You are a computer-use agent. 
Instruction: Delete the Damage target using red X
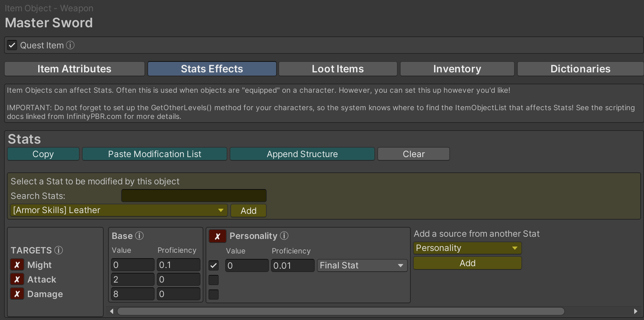pos(17,294)
